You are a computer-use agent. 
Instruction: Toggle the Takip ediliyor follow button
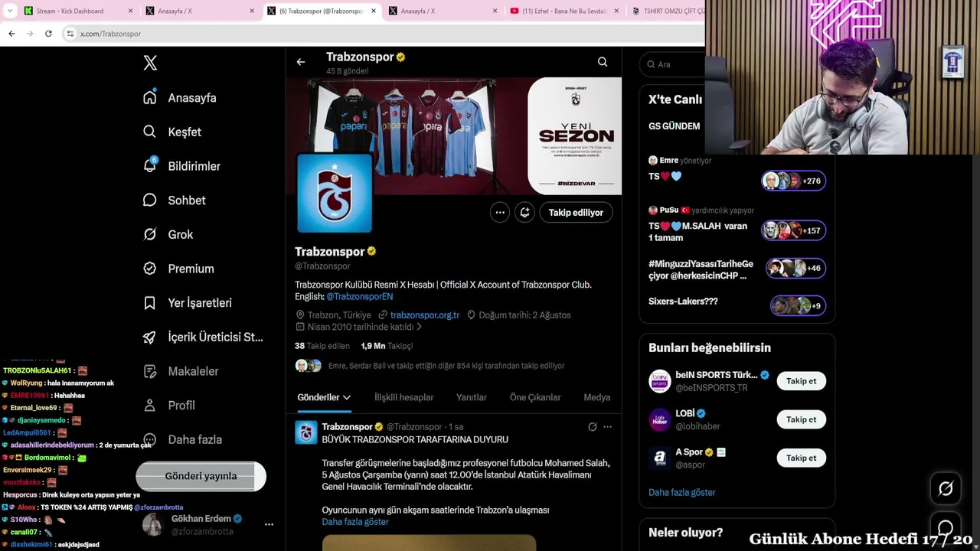pos(576,213)
